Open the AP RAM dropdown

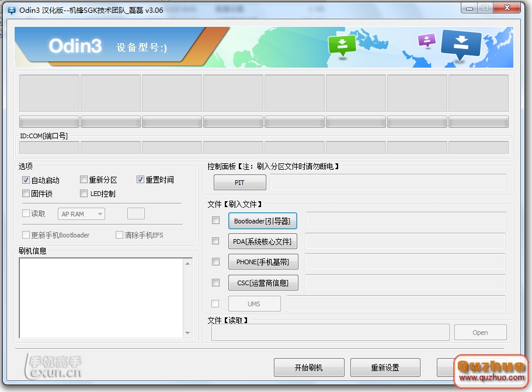point(81,213)
